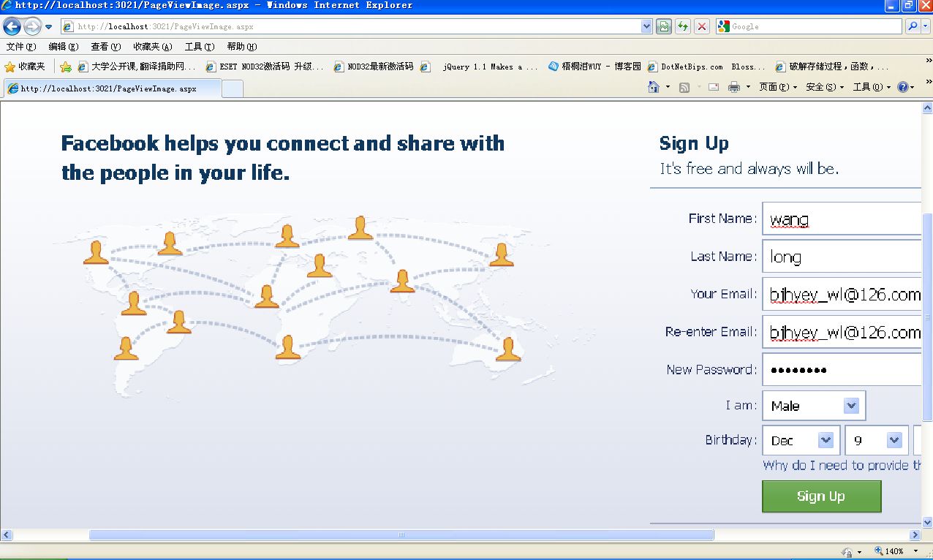Open the ESET NOD32激活码 升级 bookmark

point(265,67)
